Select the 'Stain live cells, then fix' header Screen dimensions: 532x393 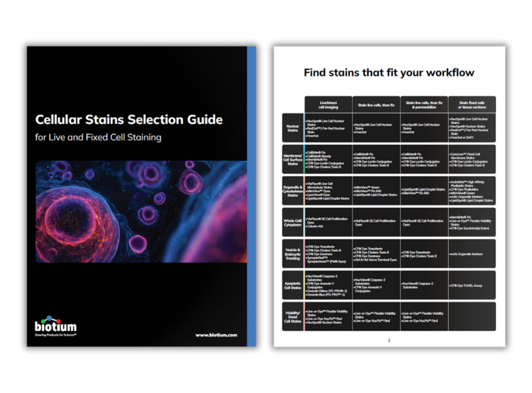pos(376,105)
